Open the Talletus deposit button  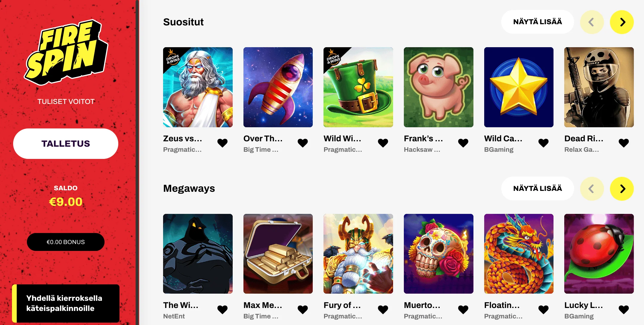click(x=66, y=144)
